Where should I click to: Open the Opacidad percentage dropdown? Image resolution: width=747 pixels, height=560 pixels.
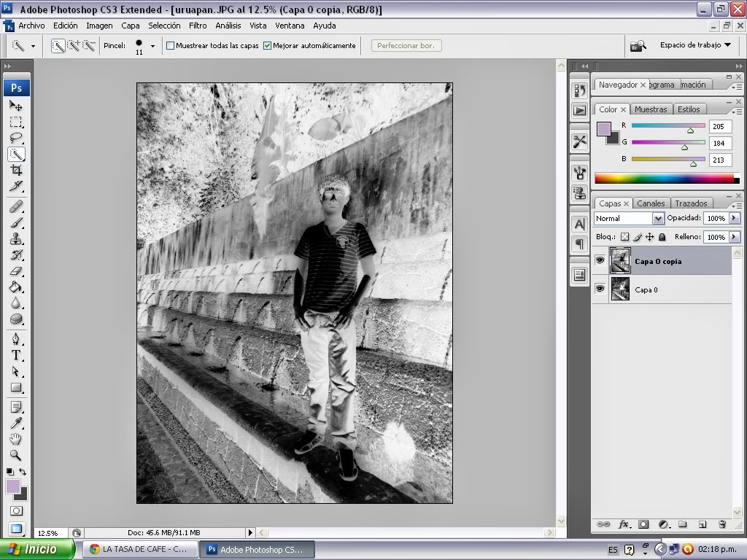pos(732,218)
